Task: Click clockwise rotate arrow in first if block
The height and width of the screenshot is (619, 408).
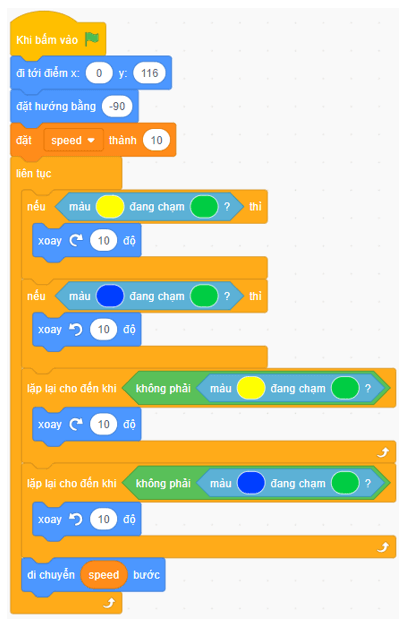Action: click(x=76, y=240)
